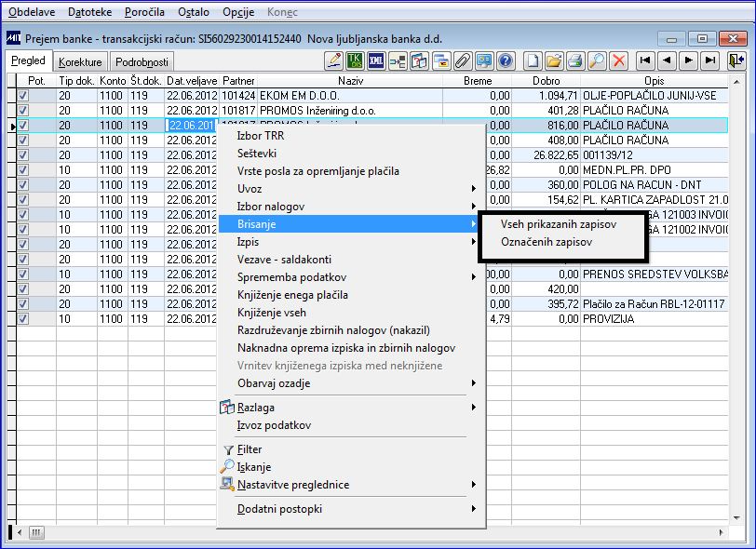Switch to the Korekture tab
Viewport: 756px width, 549px height.
[80, 62]
